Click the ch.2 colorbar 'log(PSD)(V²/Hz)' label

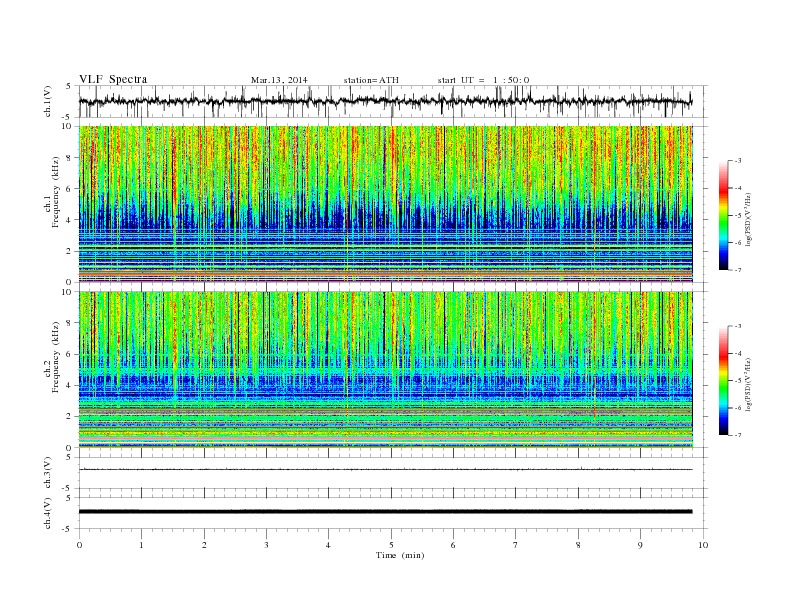pyautogui.click(x=750, y=385)
